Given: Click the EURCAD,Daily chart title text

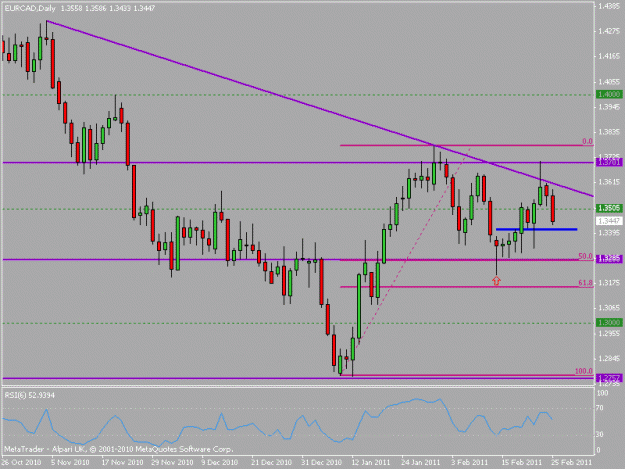Looking at the screenshot, I should click(x=30, y=8).
